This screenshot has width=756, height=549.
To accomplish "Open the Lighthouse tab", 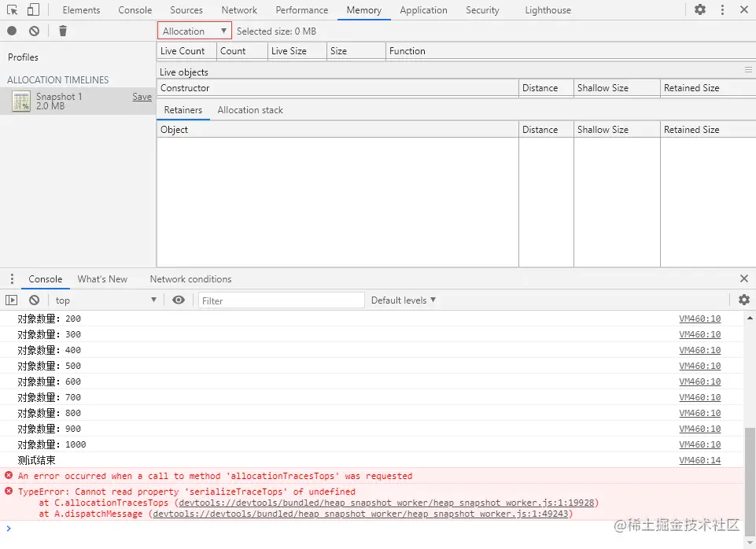I will [548, 9].
